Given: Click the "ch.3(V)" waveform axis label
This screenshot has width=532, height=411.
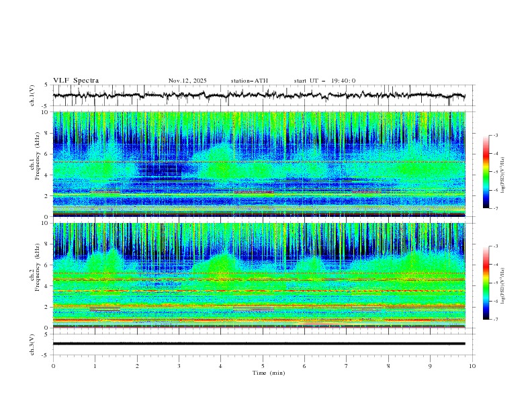Looking at the screenshot, I should pos(32,345).
